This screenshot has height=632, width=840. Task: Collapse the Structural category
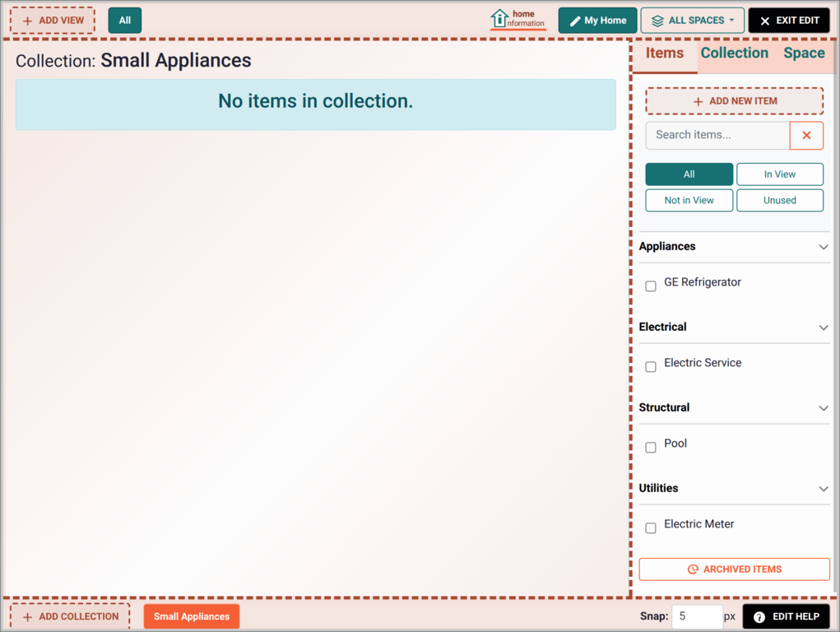pyautogui.click(x=824, y=408)
